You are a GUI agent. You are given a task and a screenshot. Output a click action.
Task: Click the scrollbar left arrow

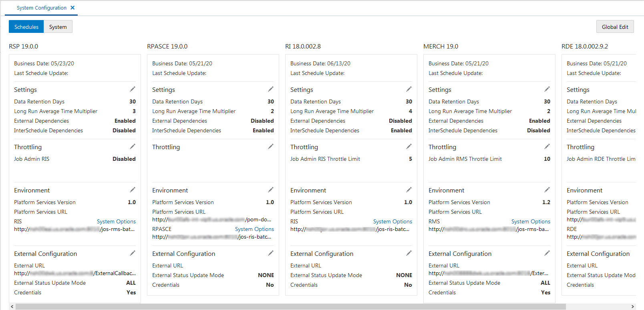tap(12, 306)
